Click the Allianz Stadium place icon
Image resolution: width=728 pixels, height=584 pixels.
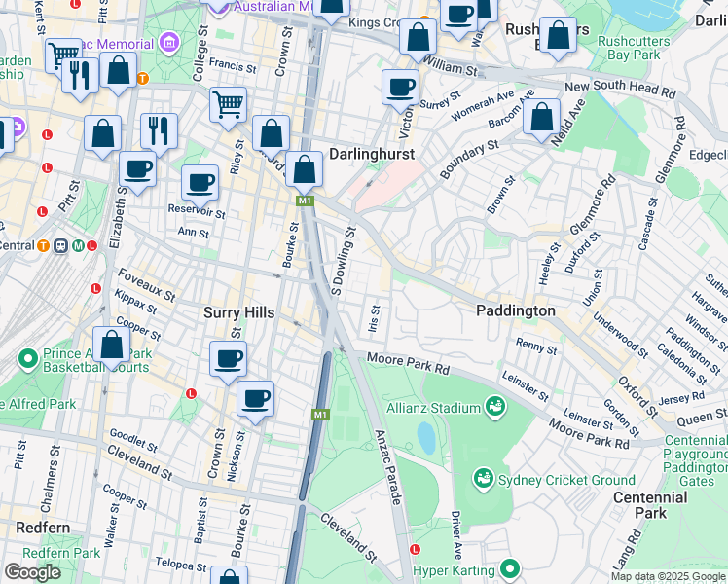(494, 404)
